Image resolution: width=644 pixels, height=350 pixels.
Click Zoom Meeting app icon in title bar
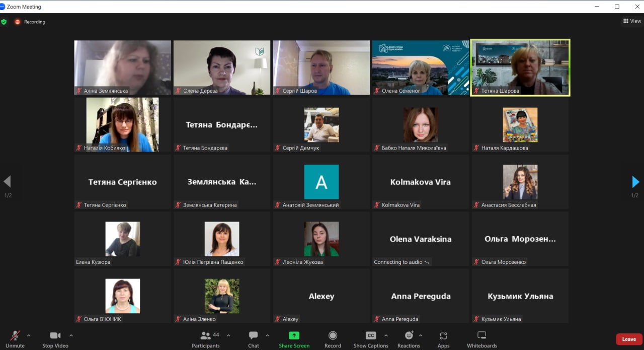3,7
